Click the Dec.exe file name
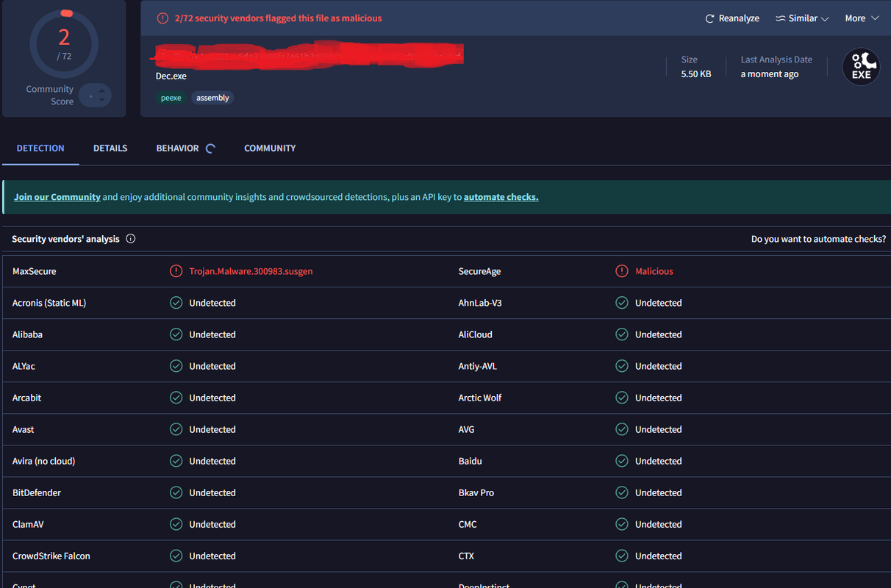 [x=171, y=76]
